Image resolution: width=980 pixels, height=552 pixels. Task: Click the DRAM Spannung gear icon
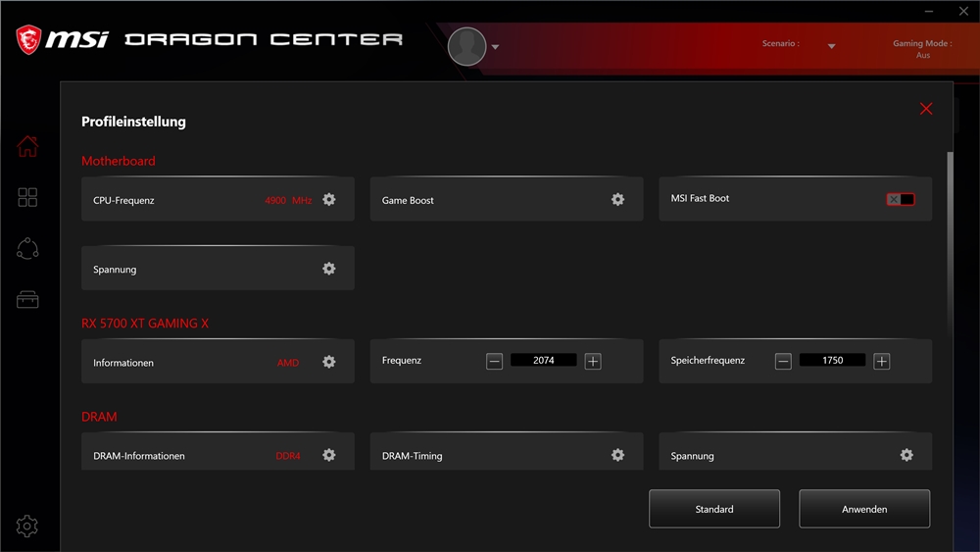tap(906, 455)
